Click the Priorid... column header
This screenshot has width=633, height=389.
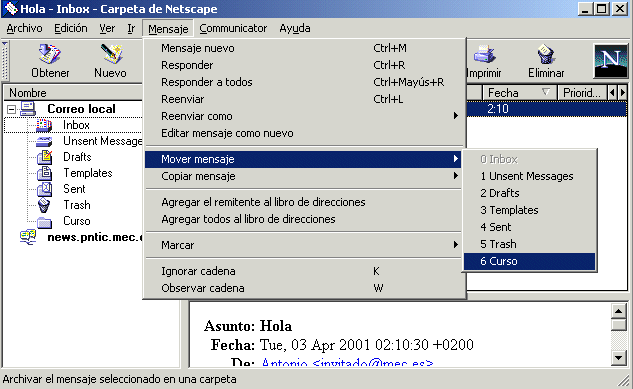(x=582, y=93)
